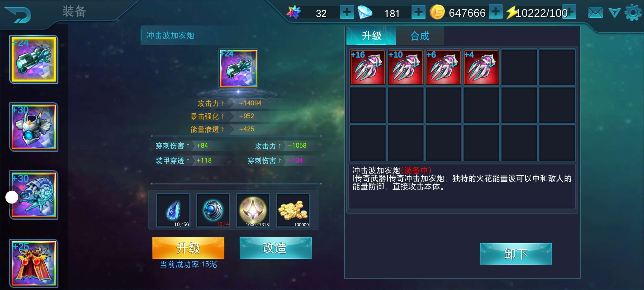Open the mail envelope icon
Screen dimensions: 644x290
pos(596,13)
